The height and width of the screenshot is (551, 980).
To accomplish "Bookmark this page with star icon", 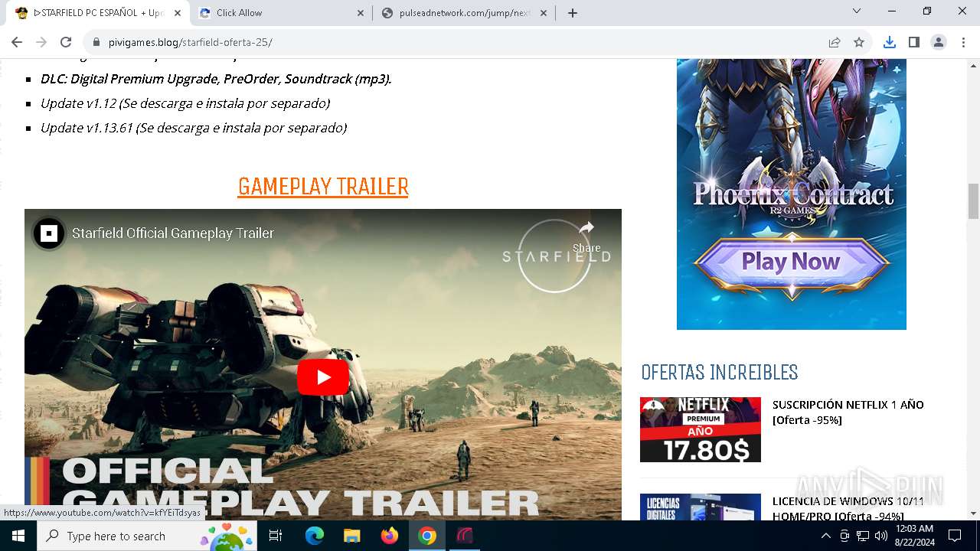I will (x=859, y=42).
